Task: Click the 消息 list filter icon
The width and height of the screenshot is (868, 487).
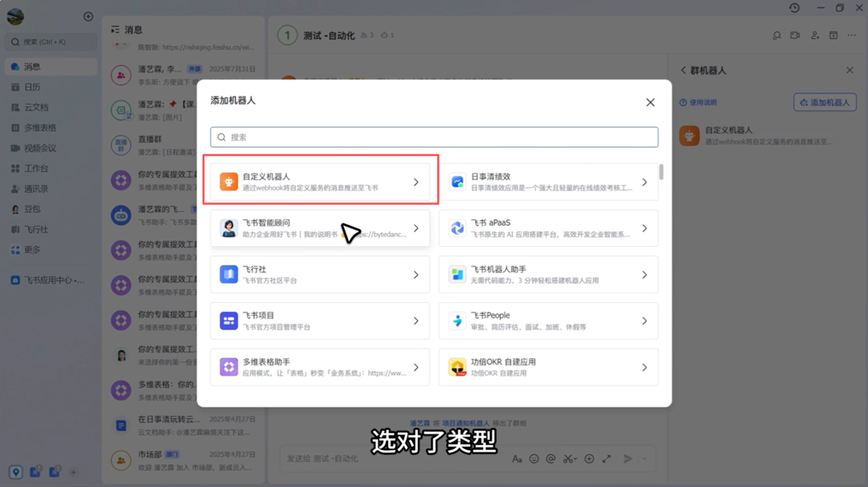Action: [x=115, y=29]
